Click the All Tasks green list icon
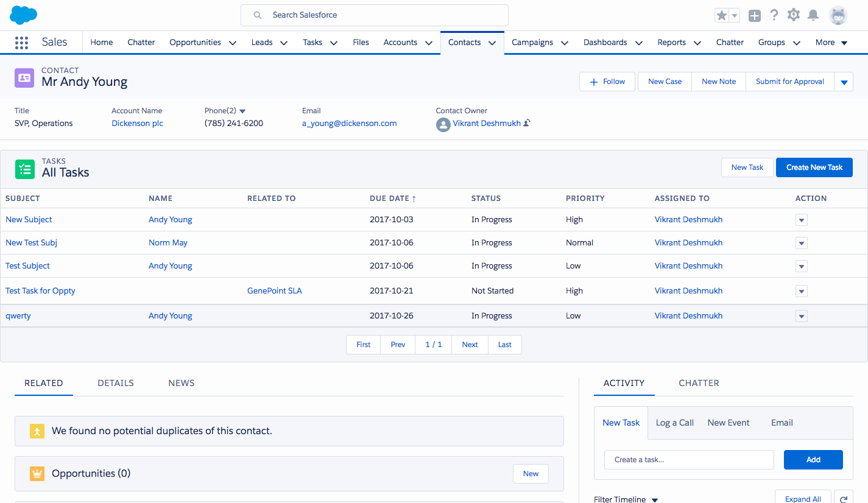Image resolution: width=868 pixels, height=503 pixels. click(x=25, y=169)
